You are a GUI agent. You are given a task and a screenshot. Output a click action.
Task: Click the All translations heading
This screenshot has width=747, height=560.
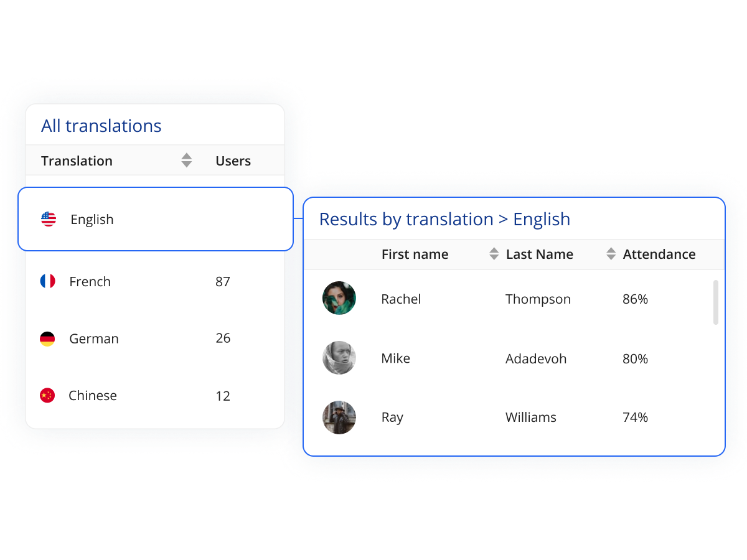coord(101,126)
